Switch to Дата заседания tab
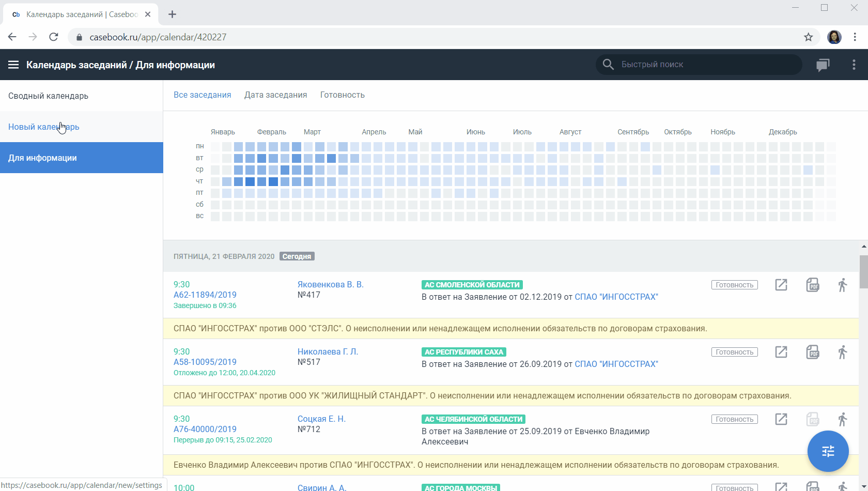868x491 pixels. click(x=276, y=95)
